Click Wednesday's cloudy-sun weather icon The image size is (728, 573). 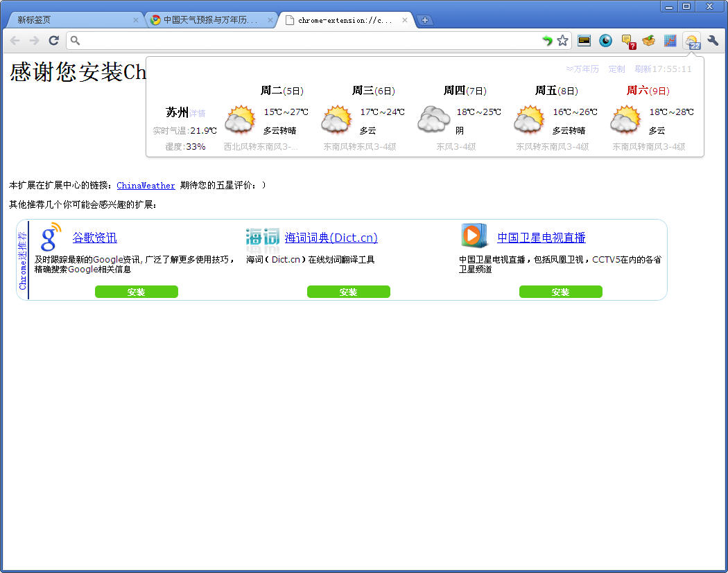pos(336,119)
